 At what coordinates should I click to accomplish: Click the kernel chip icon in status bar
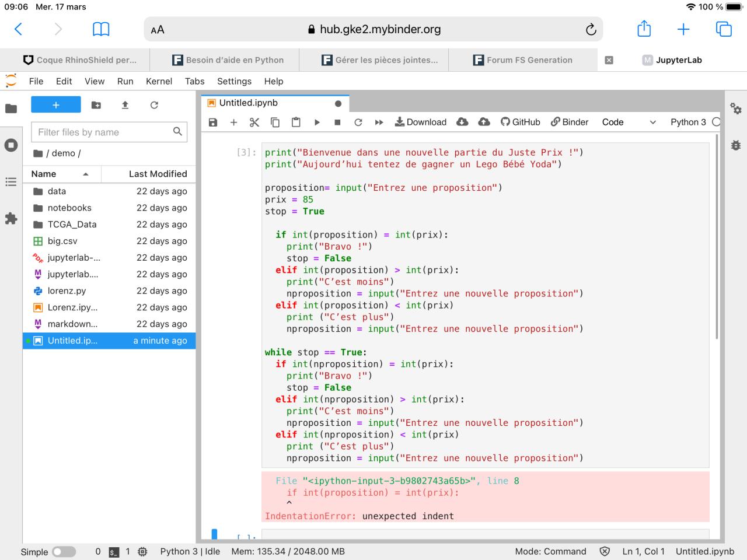[x=142, y=551]
